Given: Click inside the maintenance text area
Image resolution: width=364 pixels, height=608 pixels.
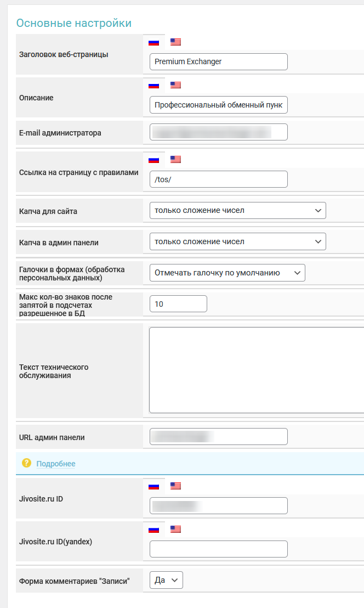Looking at the screenshot, I should pos(256,370).
